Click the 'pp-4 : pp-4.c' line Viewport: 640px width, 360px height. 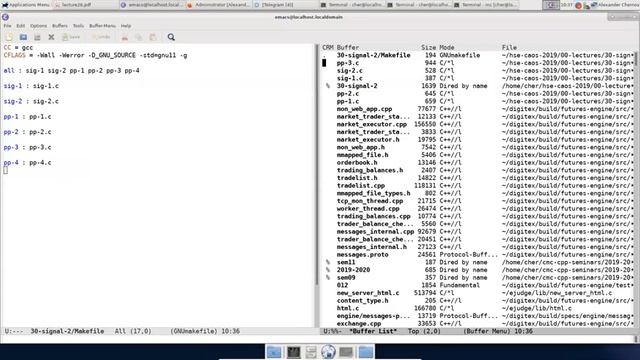[27, 162]
